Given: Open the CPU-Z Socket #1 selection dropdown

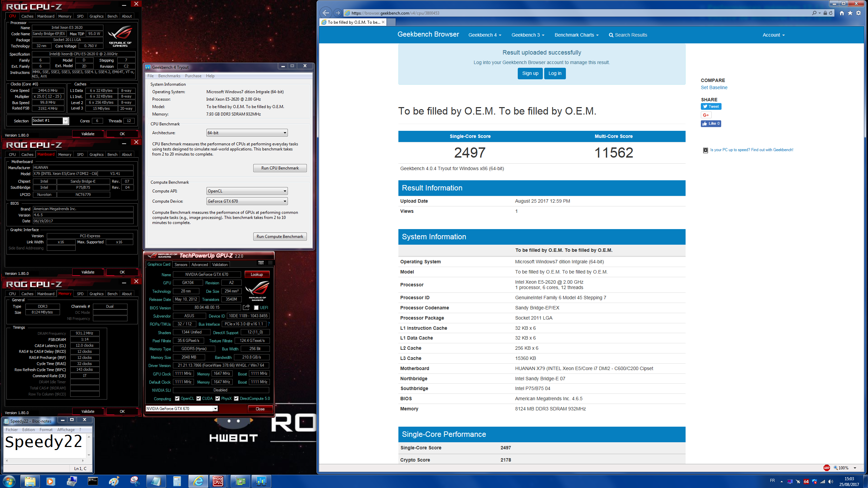Looking at the screenshot, I should pos(51,121).
